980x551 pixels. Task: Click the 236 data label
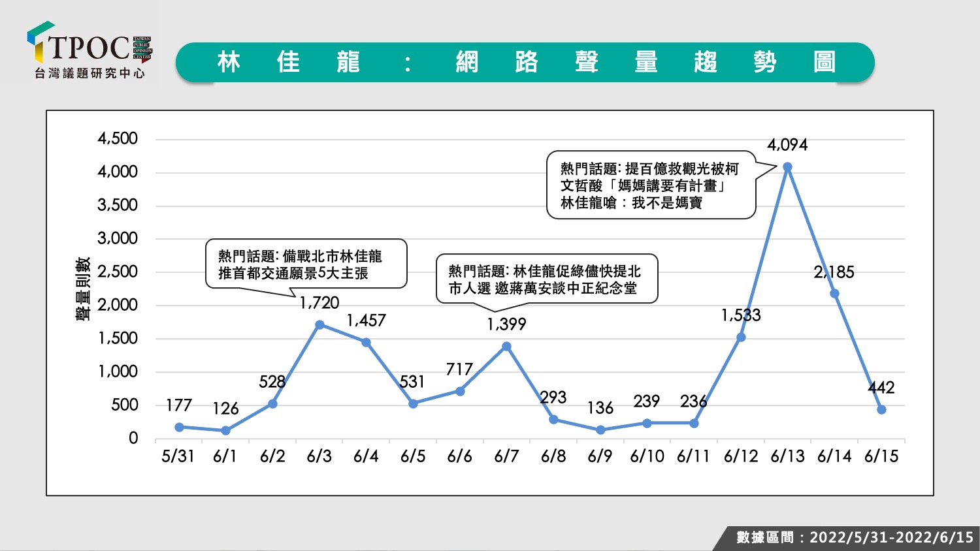click(694, 401)
